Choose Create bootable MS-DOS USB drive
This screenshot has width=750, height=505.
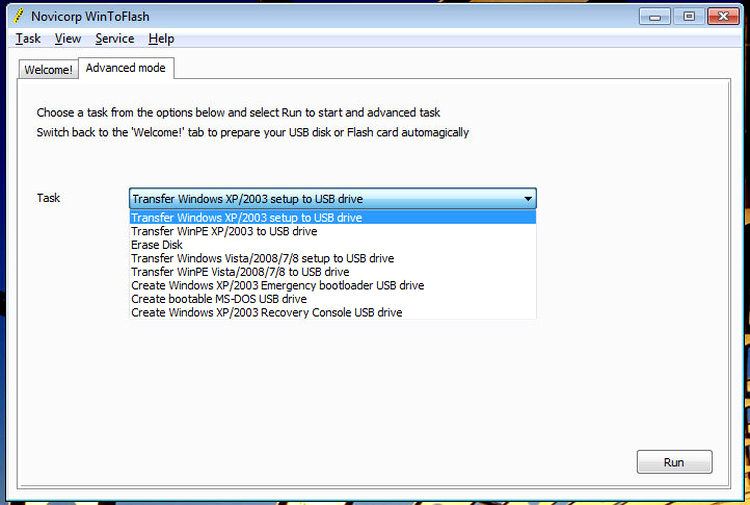tap(332, 299)
